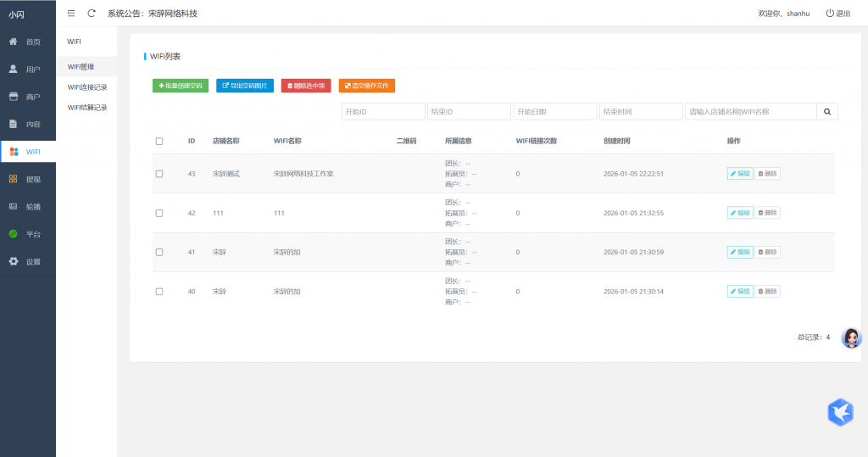Screen dimensions: 868x457
Task: Click the sidebar collapse menu icon
Action: coord(70,14)
